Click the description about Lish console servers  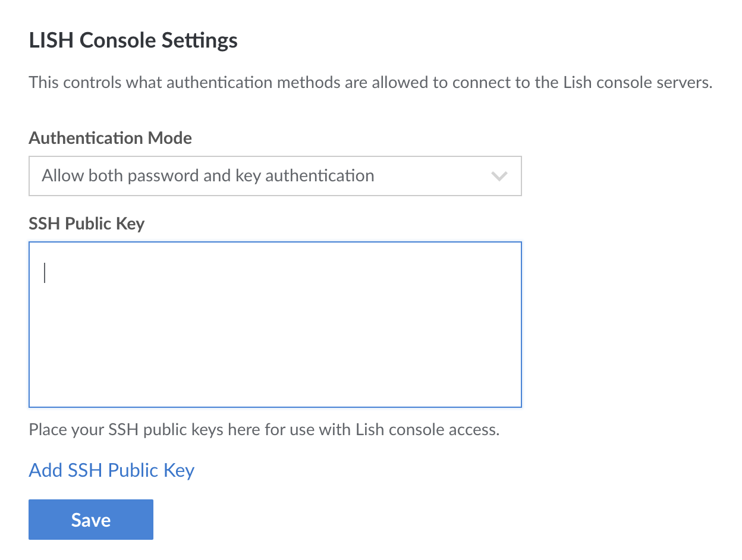tap(370, 83)
